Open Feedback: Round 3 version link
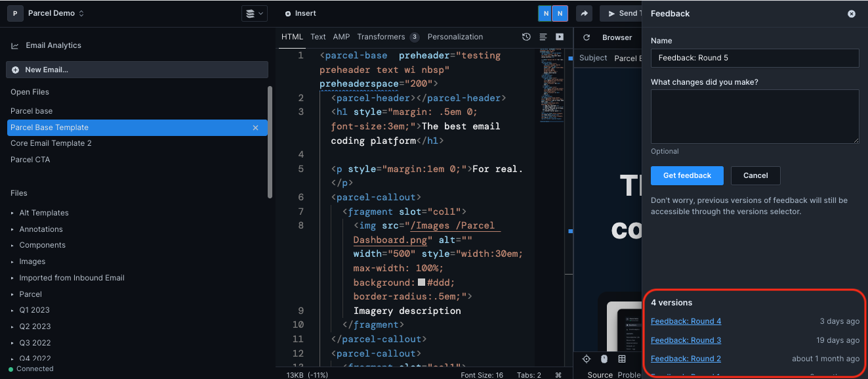The image size is (868, 379). pyautogui.click(x=686, y=340)
